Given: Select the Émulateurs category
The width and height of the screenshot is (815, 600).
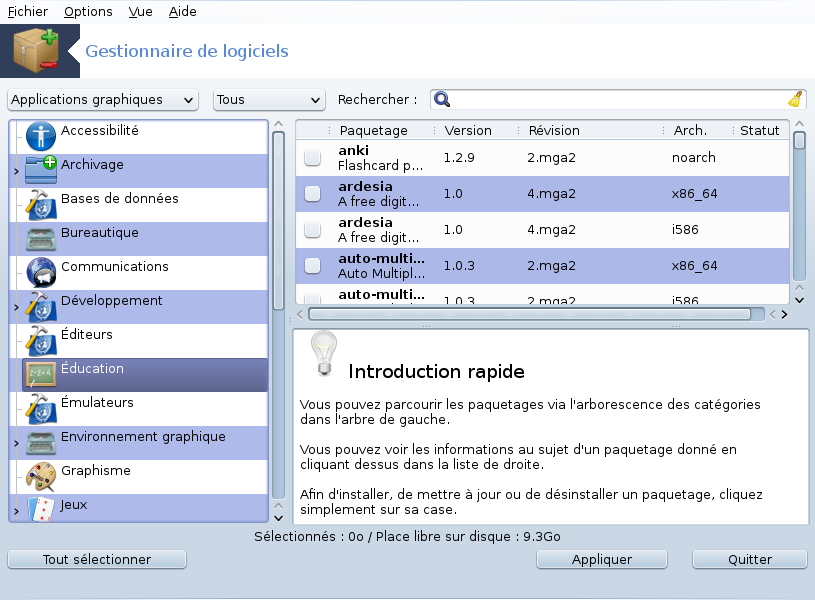Looking at the screenshot, I should (x=138, y=409).
